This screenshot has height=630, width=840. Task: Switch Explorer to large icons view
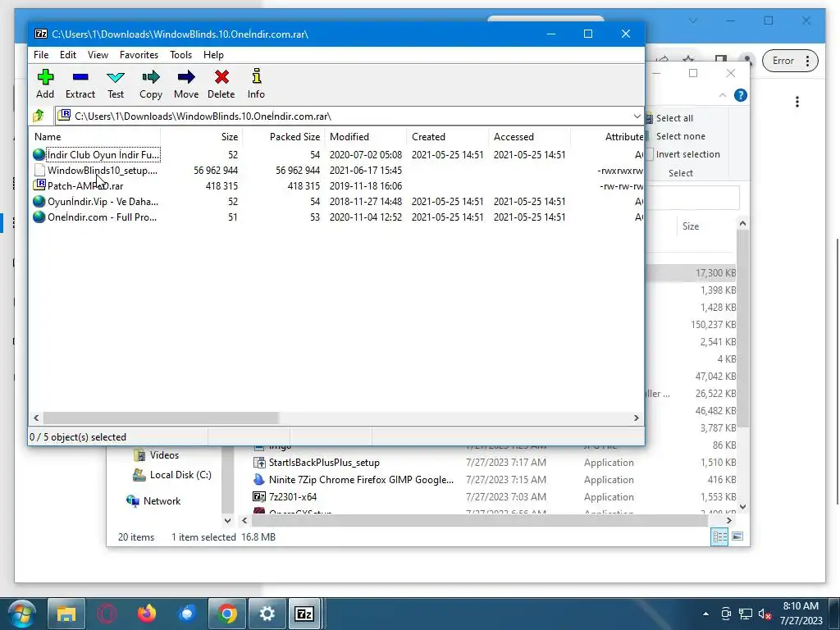(737, 536)
